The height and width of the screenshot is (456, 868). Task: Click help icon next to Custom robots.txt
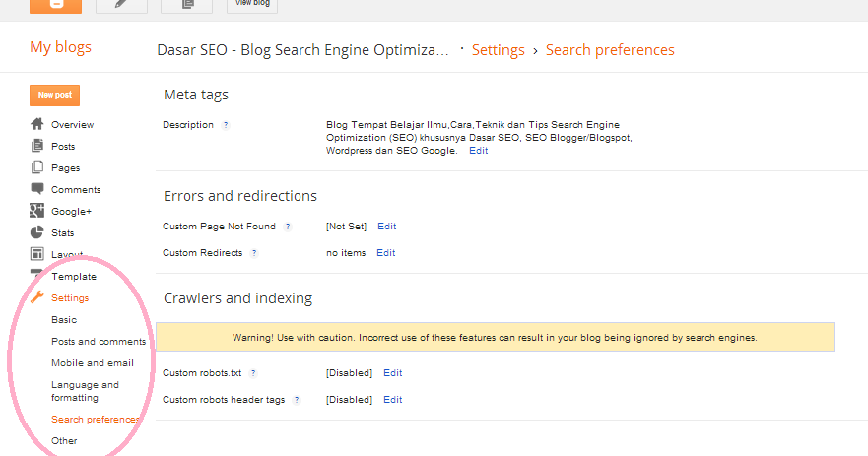pos(253,373)
